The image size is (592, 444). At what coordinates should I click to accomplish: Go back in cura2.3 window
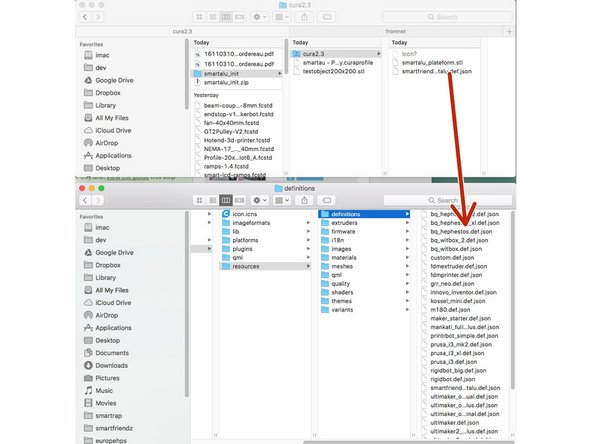pyautogui.click(x=85, y=17)
